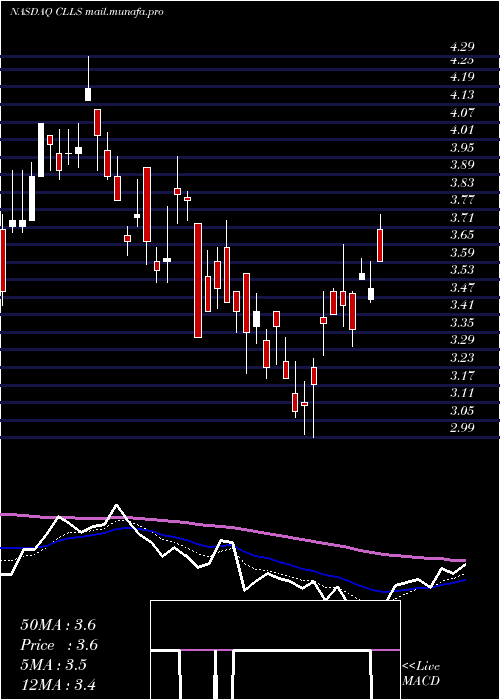
Task: Click the tall red candlestick spanning 3.71 to 3.33
Action: 198,280
